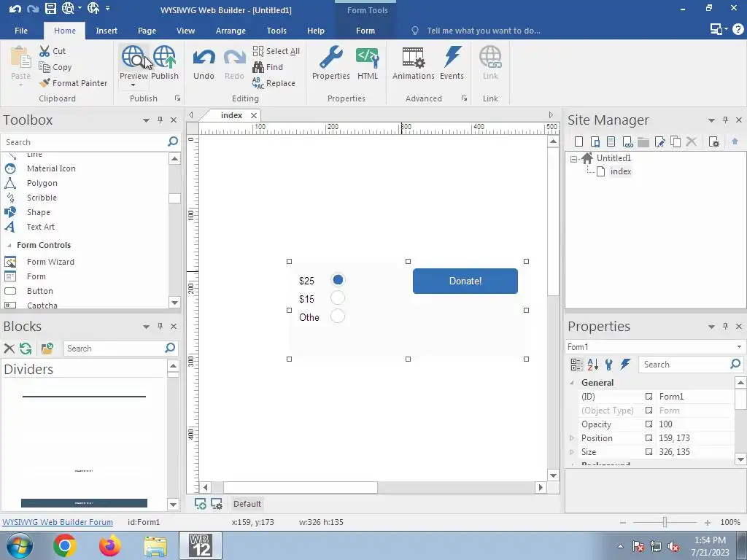Click the template page icon in Site Manager
The width and height of the screenshot is (747, 560).
[611, 141]
